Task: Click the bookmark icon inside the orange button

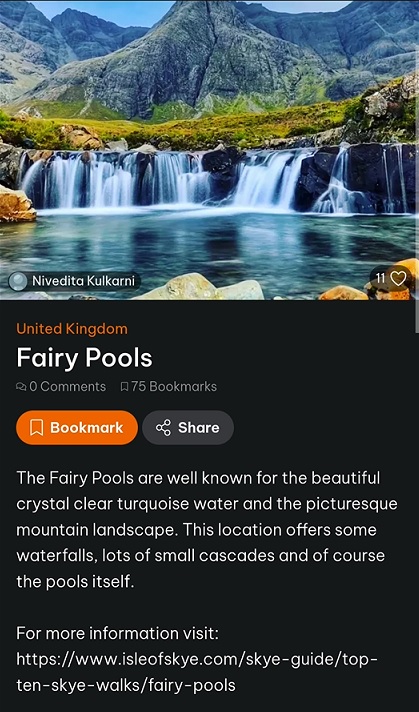Action: pyautogui.click(x=36, y=428)
